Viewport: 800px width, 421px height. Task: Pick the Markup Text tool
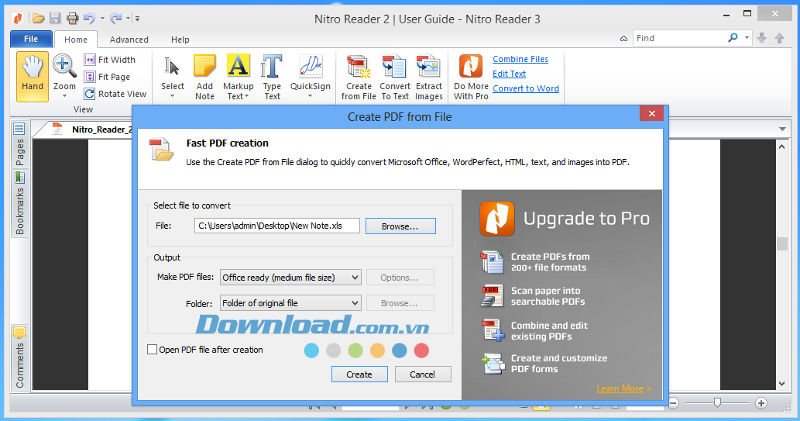[x=238, y=77]
